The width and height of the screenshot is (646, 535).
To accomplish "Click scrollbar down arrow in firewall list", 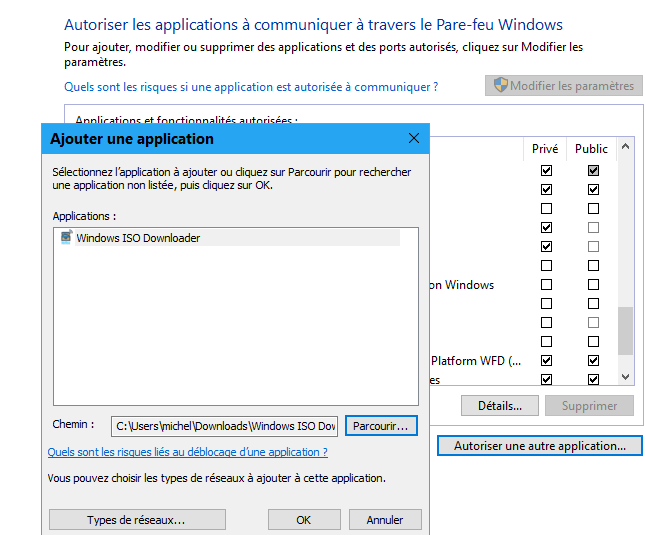I will (625, 377).
